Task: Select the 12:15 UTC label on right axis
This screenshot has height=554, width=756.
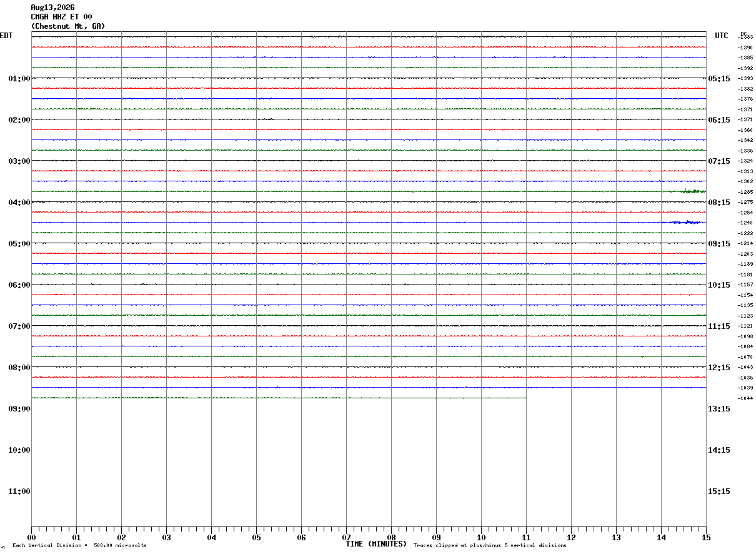Action: [719, 368]
